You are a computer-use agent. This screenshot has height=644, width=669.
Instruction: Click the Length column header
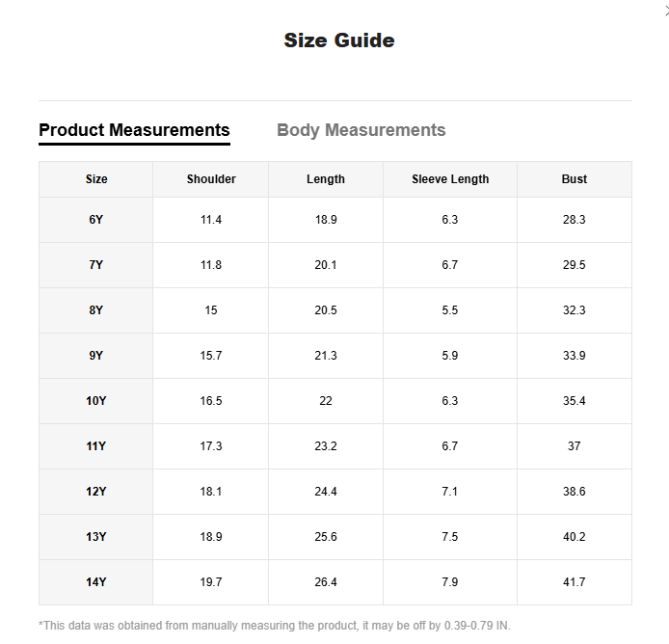(x=326, y=179)
